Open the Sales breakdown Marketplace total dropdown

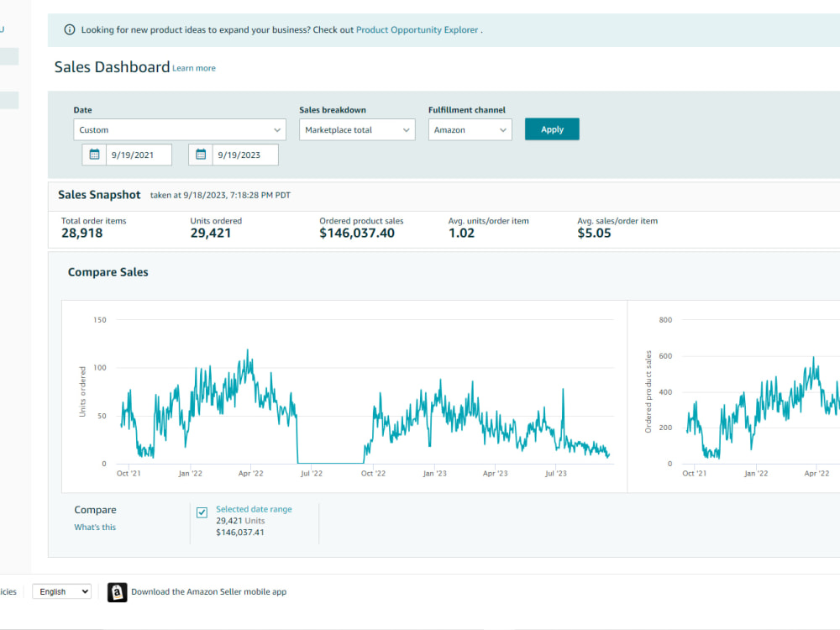(x=357, y=129)
